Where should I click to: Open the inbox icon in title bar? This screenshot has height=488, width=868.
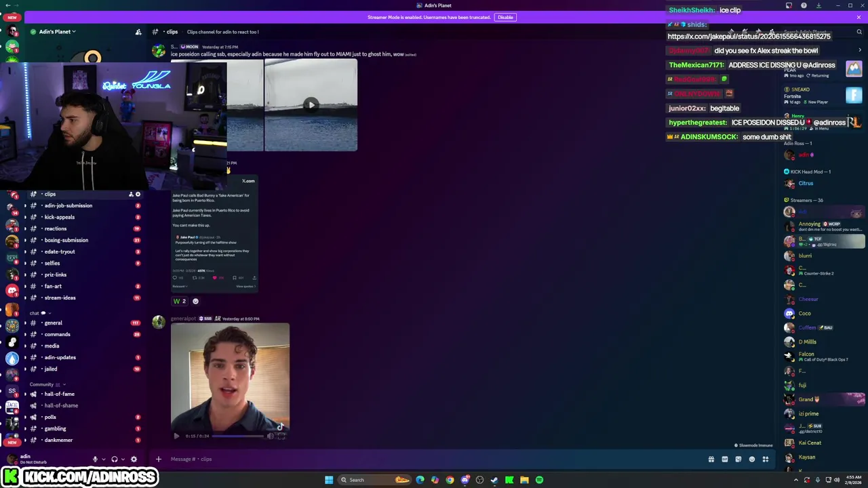789,5
